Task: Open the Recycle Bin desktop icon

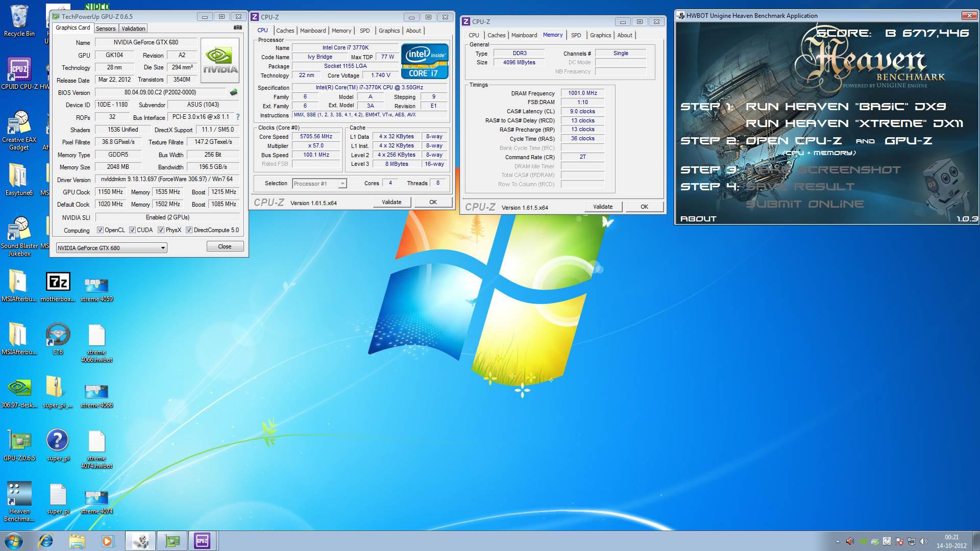Action: tap(19, 20)
